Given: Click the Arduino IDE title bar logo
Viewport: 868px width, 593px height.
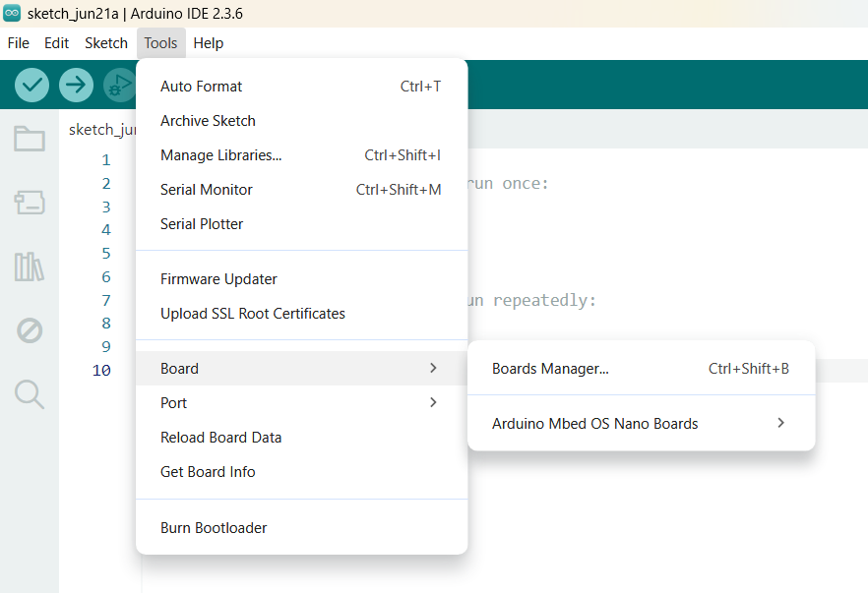Looking at the screenshot, I should (12, 14).
